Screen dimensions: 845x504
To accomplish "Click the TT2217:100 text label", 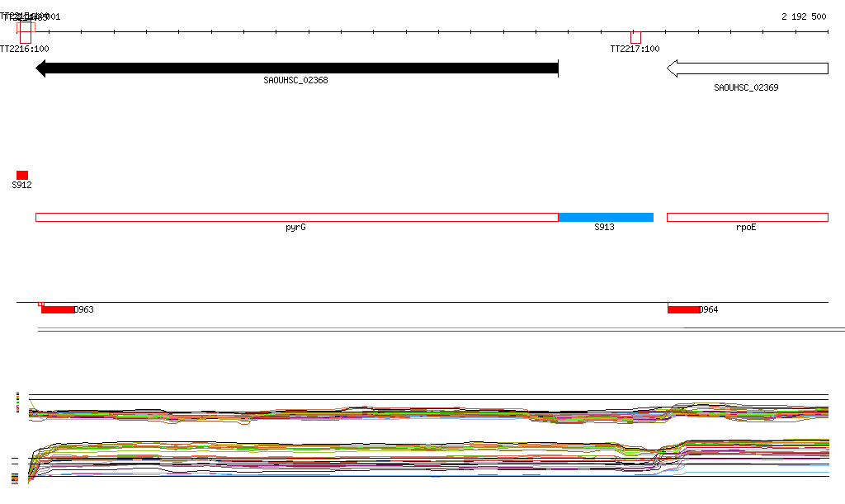I will click(x=635, y=49).
